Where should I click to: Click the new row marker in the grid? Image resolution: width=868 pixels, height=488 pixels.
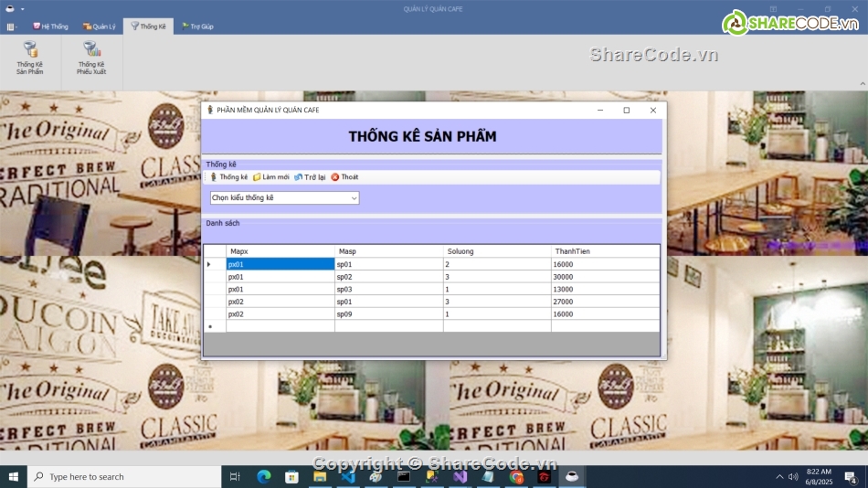pyautogui.click(x=215, y=327)
